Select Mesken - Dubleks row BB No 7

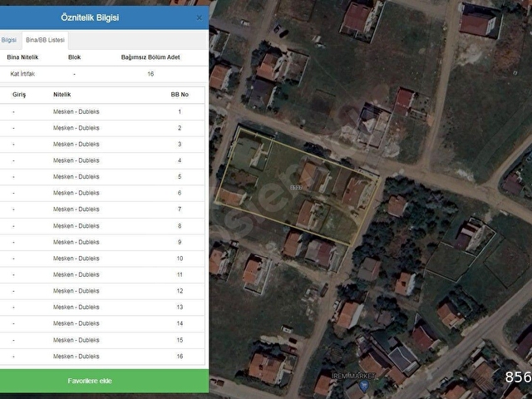tap(102, 209)
